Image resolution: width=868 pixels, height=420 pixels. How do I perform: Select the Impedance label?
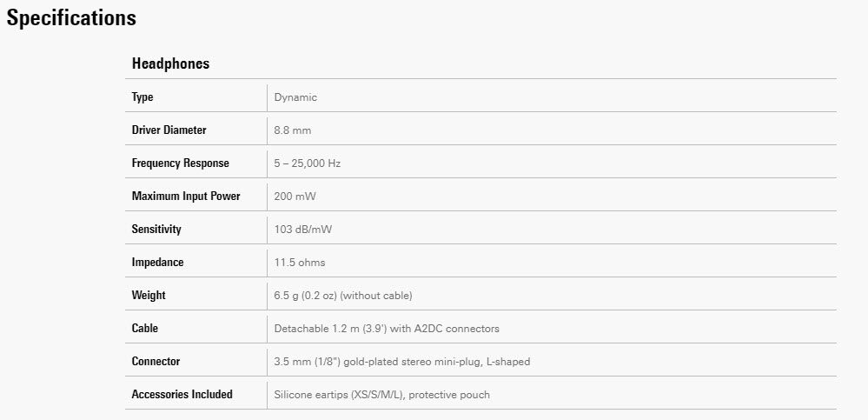click(x=157, y=263)
